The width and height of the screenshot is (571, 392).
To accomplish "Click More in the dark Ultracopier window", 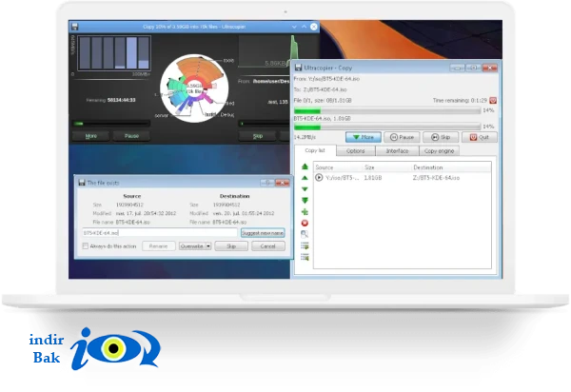I will pos(91,136).
